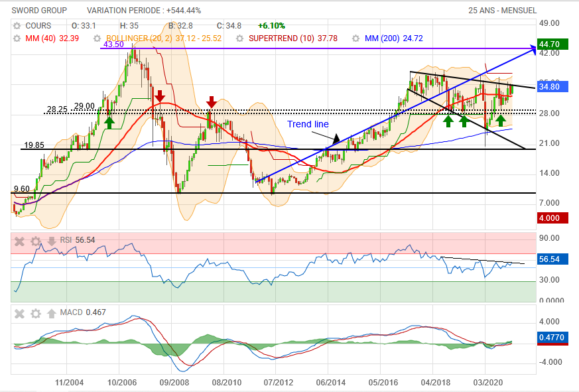Open MACD panel settings gear
Viewport: 579px width, 392px height.
(35, 314)
